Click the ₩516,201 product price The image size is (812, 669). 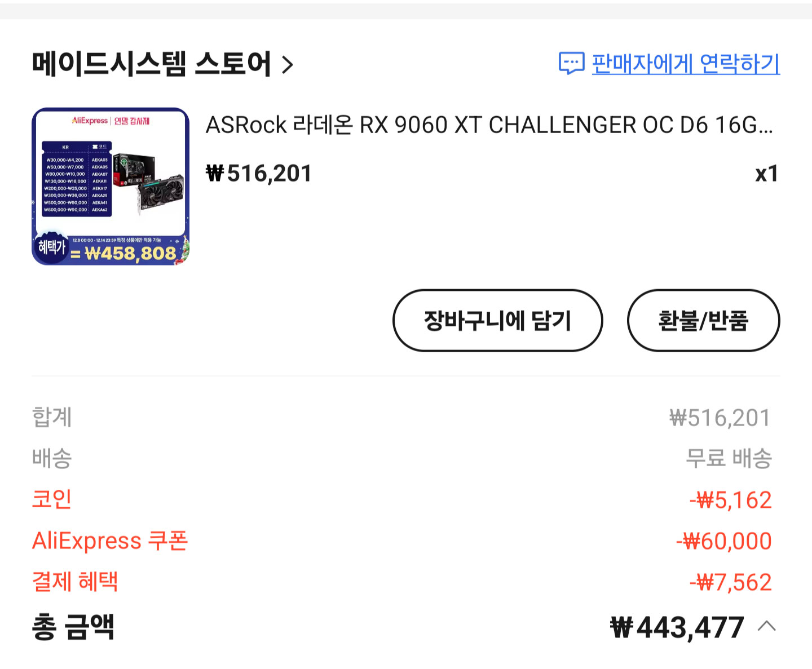(x=259, y=174)
